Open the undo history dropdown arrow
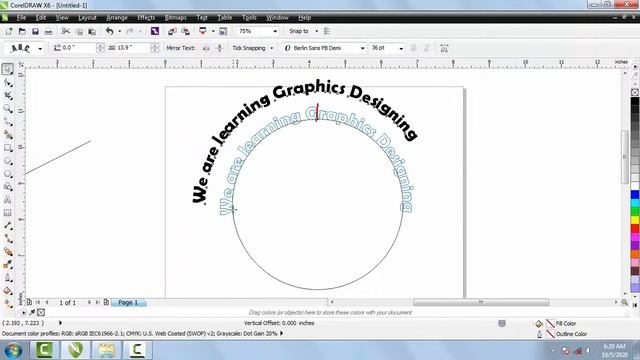Screen dimensions: 640x360 (120, 31)
